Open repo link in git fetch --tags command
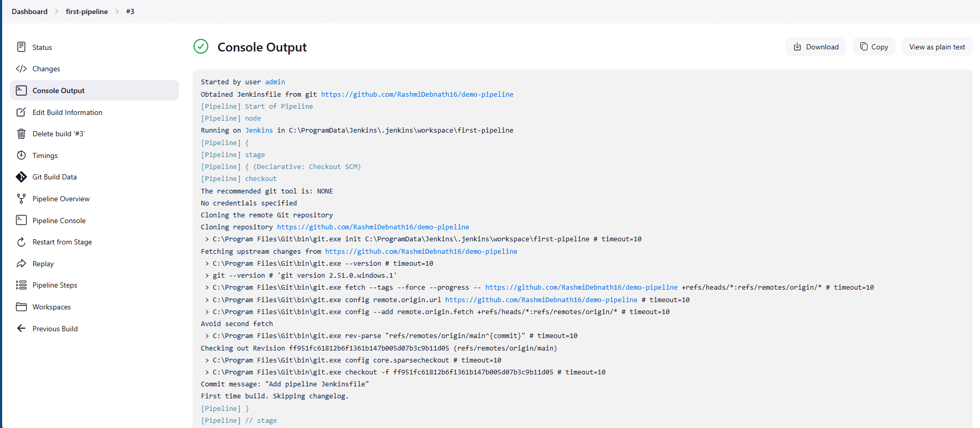 pos(581,288)
